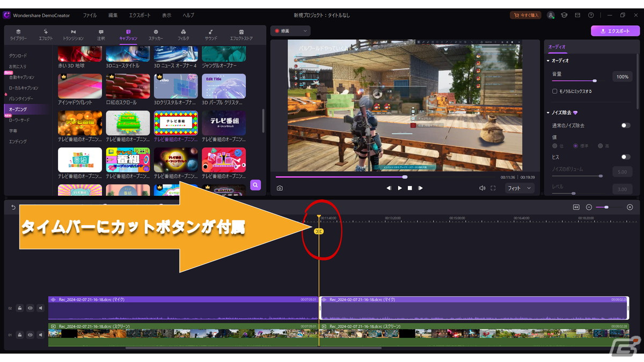The width and height of the screenshot is (644, 362).
Task: Open the ヘルプ menu
Action: (188, 16)
